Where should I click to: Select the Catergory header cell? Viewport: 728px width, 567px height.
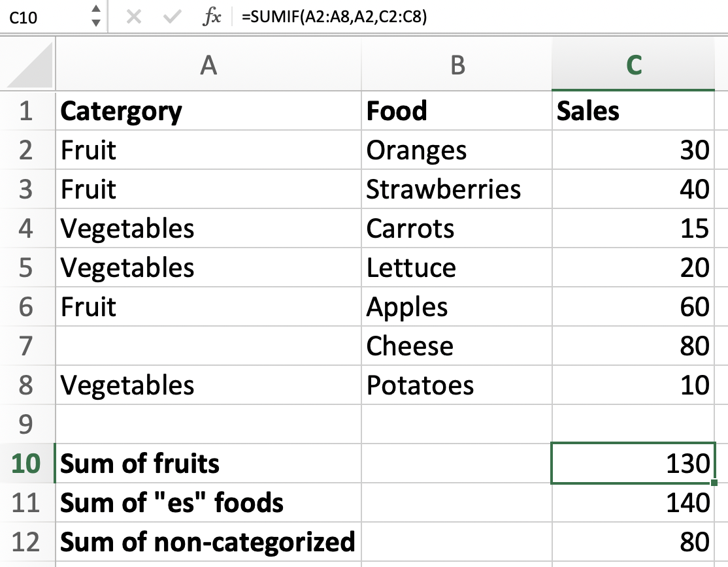(208, 111)
